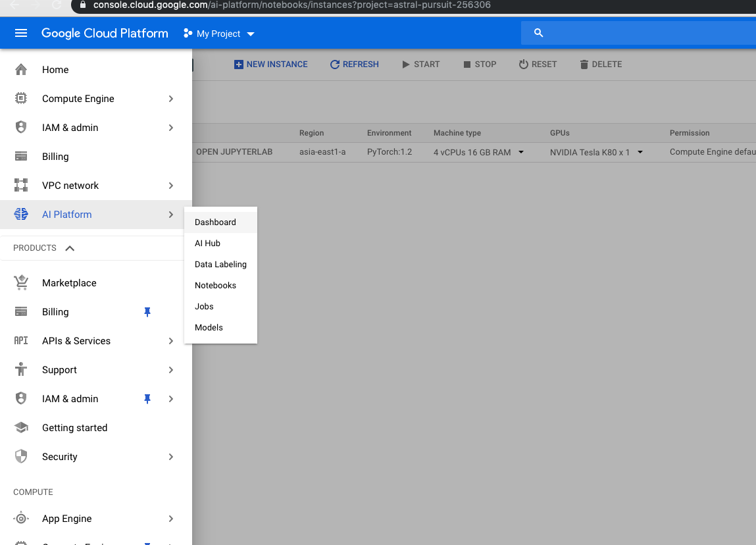Select Models in the AI Platform submenu

pos(220,328)
